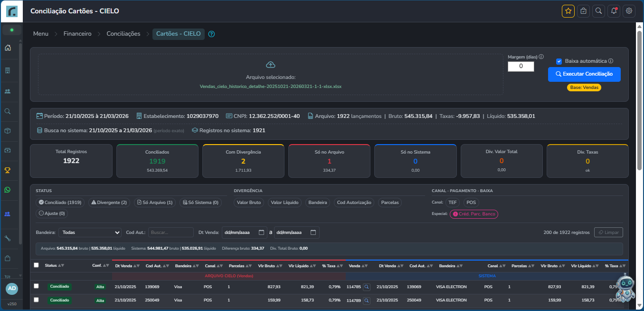
Task: Go to Menu in breadcrumb
Action: 41,34
